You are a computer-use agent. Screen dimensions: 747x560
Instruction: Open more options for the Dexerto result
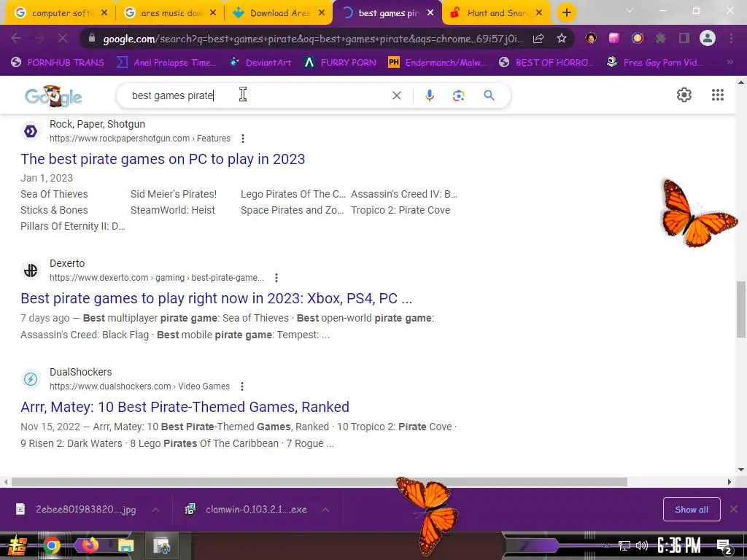pos(276,278)
